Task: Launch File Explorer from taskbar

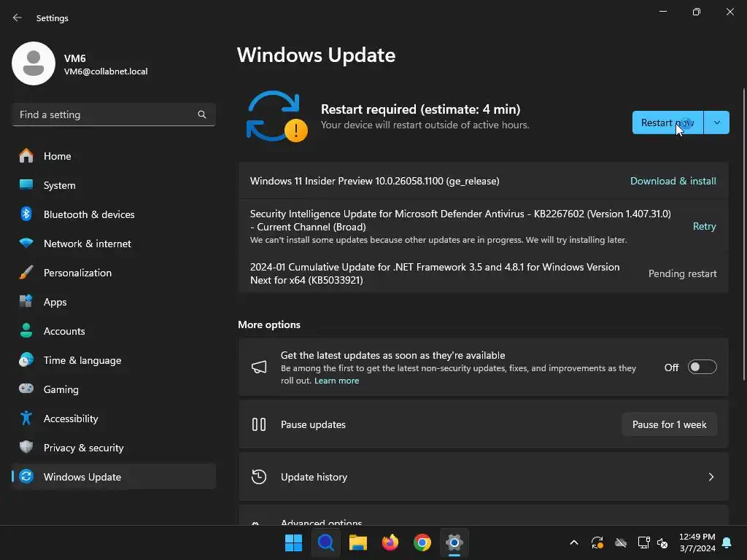Action: (357, 542)
